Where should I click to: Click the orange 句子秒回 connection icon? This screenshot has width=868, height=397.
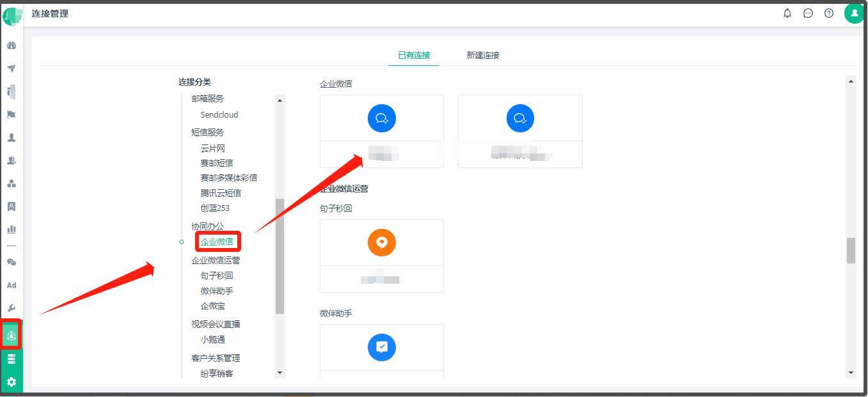pyautogui.click(x=382, y=242)
